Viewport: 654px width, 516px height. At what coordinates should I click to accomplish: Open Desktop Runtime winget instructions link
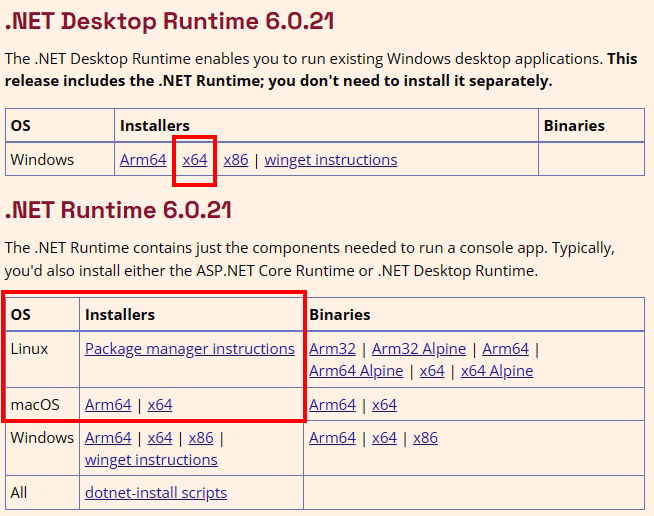coord(331,160)
